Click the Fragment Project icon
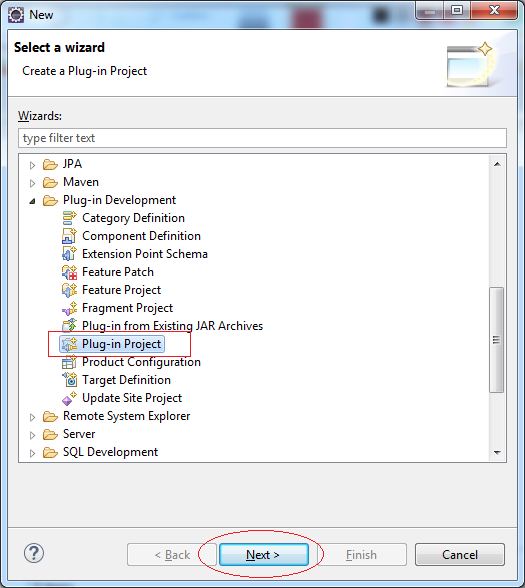 tap(69, 308)
